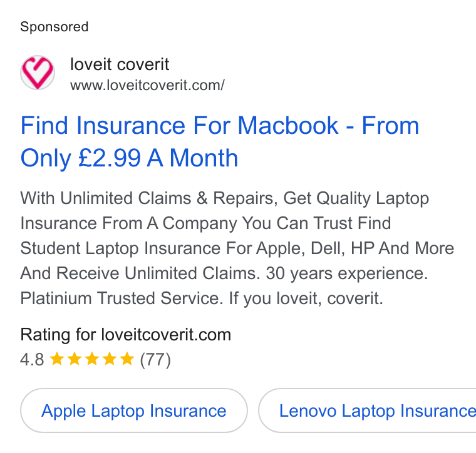Click the middle (third) rating star
The width and height of the screenshot is (476, 453).
92,359
